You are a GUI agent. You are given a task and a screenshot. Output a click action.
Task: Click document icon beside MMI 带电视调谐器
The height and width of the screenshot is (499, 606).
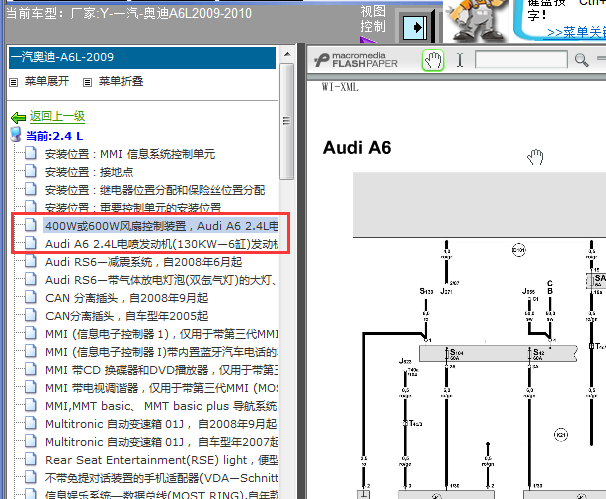coord(31,387)
